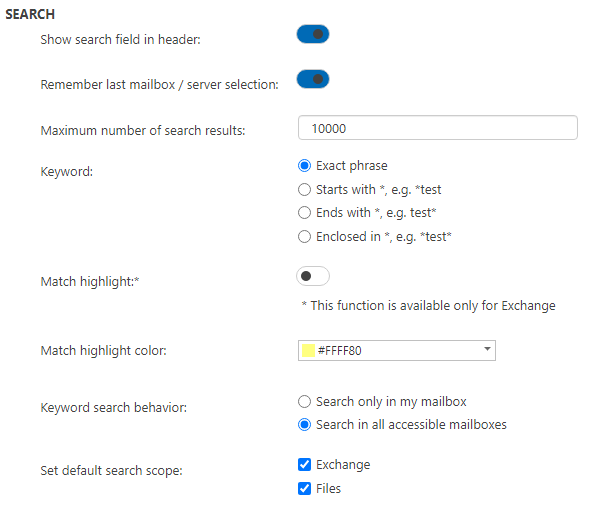The image size is (601, 510).
Task: Pick 'Enclosed in *' keyword option
Action: point(305,237)
